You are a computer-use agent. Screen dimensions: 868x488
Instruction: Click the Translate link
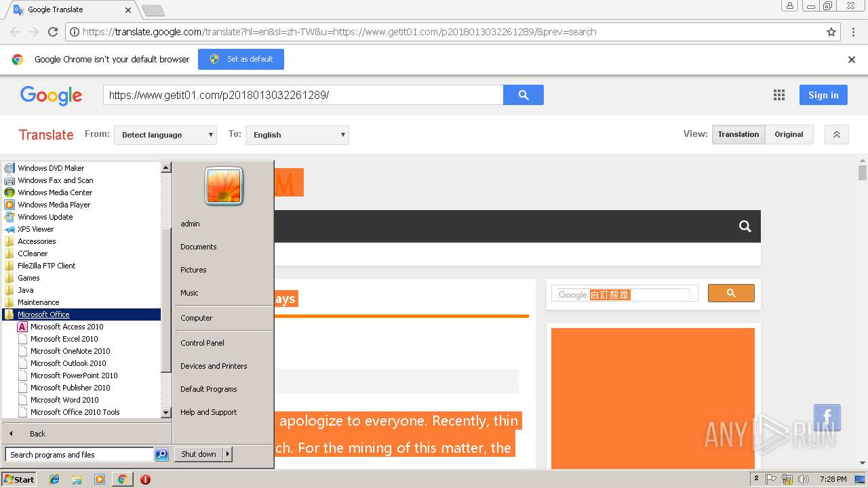point(46,135)
